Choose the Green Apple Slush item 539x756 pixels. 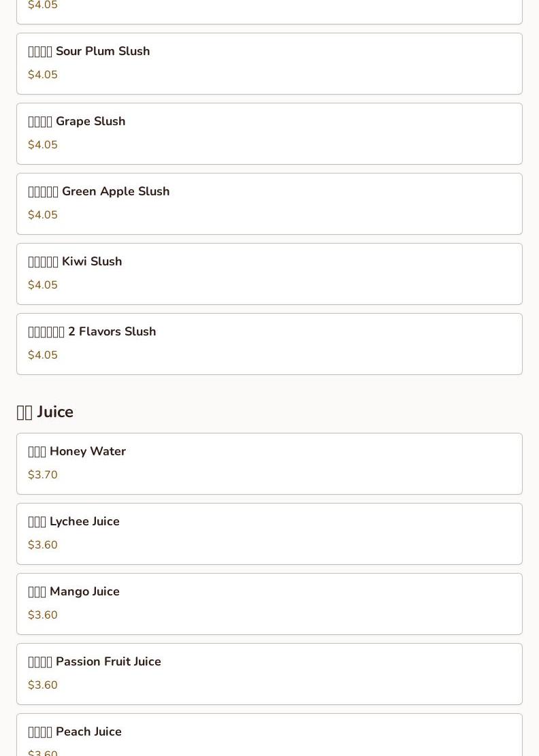99,192
